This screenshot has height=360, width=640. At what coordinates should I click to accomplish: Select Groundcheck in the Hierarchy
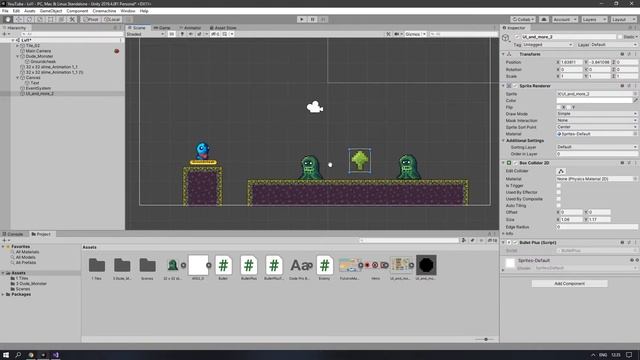tap(43, 62)
